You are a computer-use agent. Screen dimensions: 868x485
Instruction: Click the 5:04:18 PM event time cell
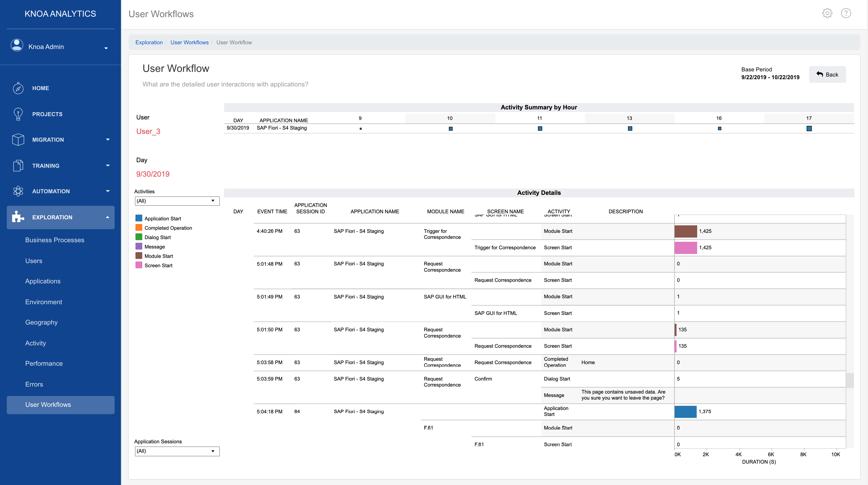click(269, 412)
